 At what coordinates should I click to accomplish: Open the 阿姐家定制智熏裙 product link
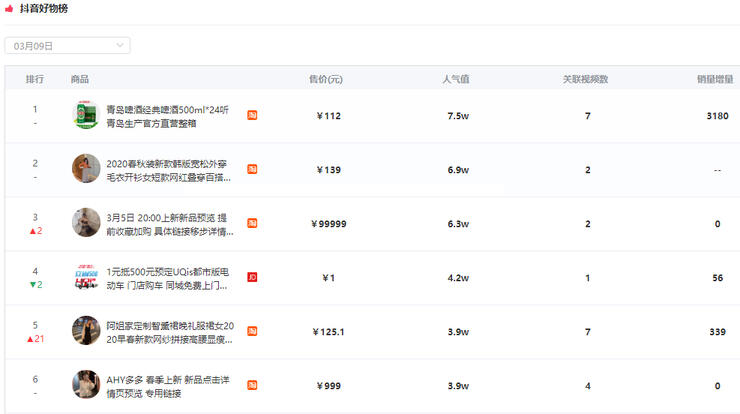click(168, 325)
